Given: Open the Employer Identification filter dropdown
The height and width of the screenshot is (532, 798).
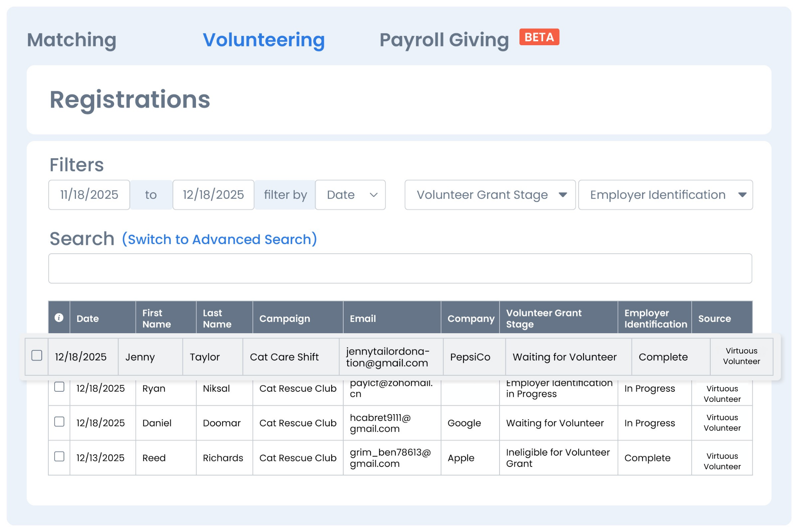Looking at the screenshot, I should coord(665,195).
